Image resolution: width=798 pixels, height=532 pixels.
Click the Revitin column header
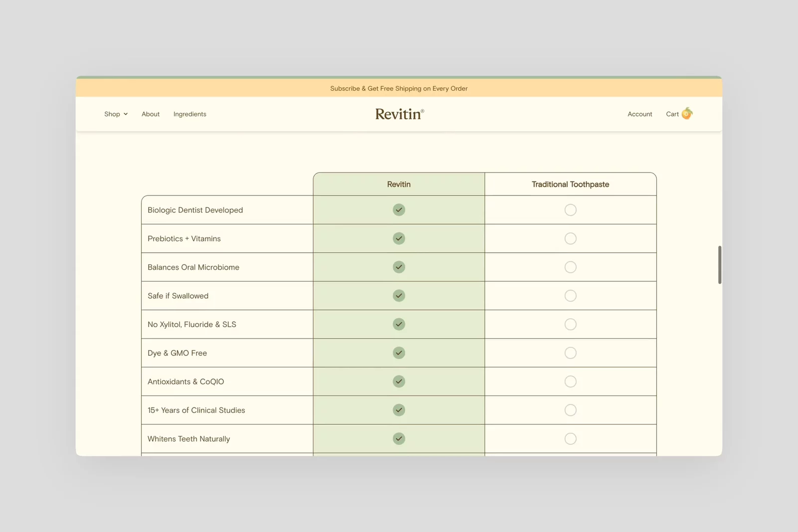pyautogui.click(x=399, y=184)
